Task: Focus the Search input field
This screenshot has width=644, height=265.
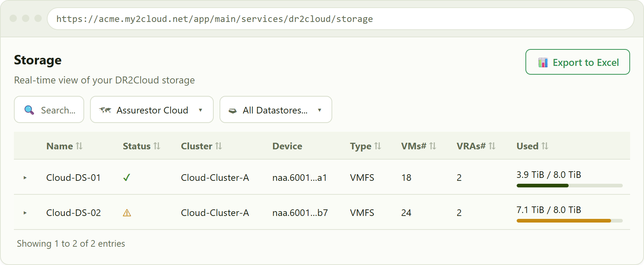Action: [49, 109]
